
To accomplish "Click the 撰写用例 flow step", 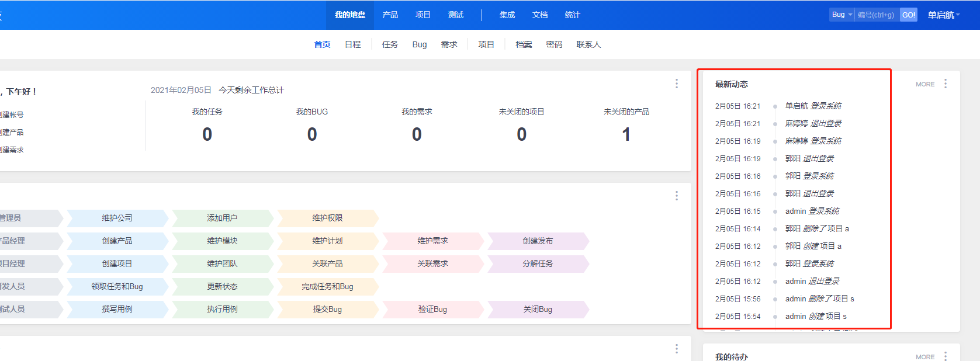I will 117,309.
